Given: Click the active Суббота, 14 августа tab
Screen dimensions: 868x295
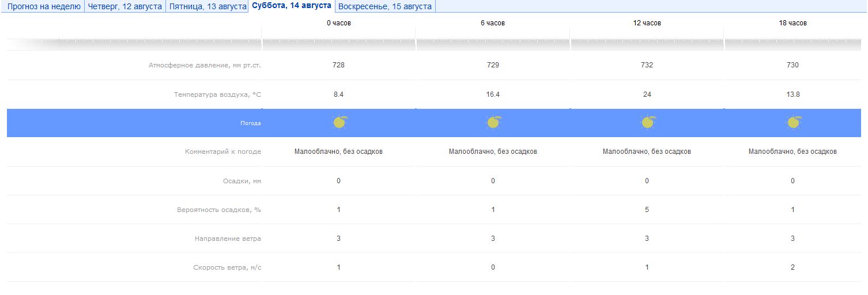Looking at the screenshot, I should (x=292, y=6).
